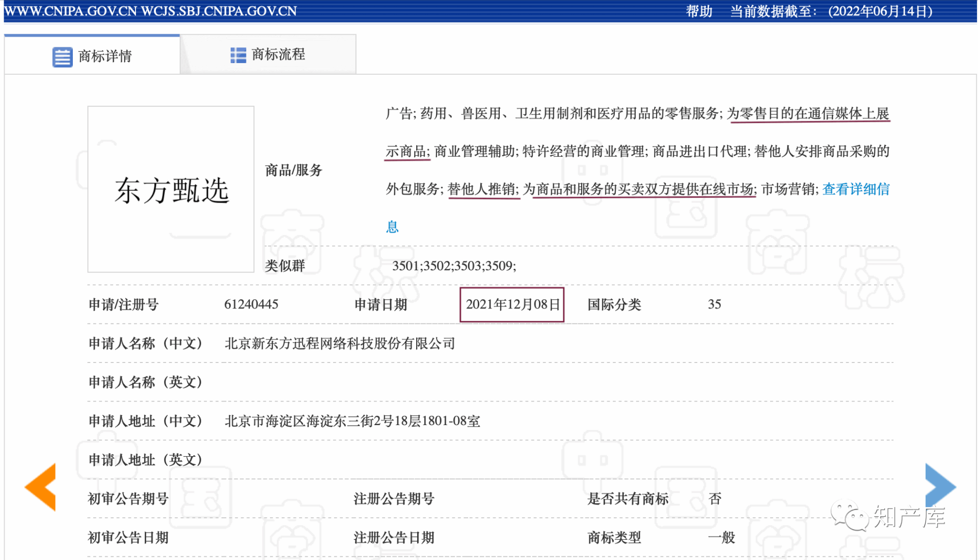978x560 pixels.
Task: Click trademark type value 一般
Action: click(721, 538)
